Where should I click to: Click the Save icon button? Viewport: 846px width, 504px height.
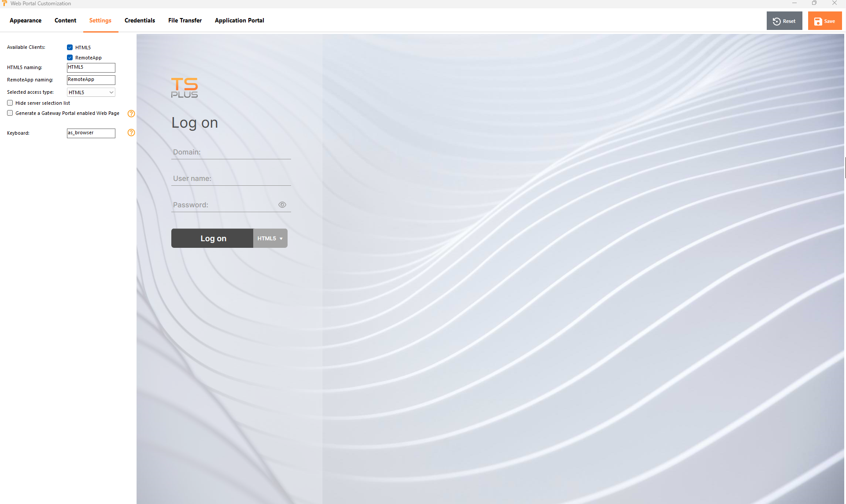(818, 20)
